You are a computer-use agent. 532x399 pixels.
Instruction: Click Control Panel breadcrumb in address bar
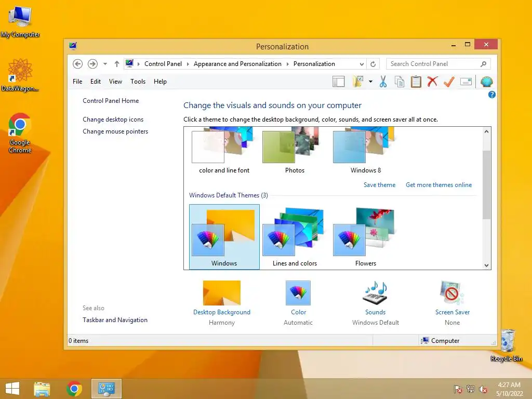coord(163,64)
